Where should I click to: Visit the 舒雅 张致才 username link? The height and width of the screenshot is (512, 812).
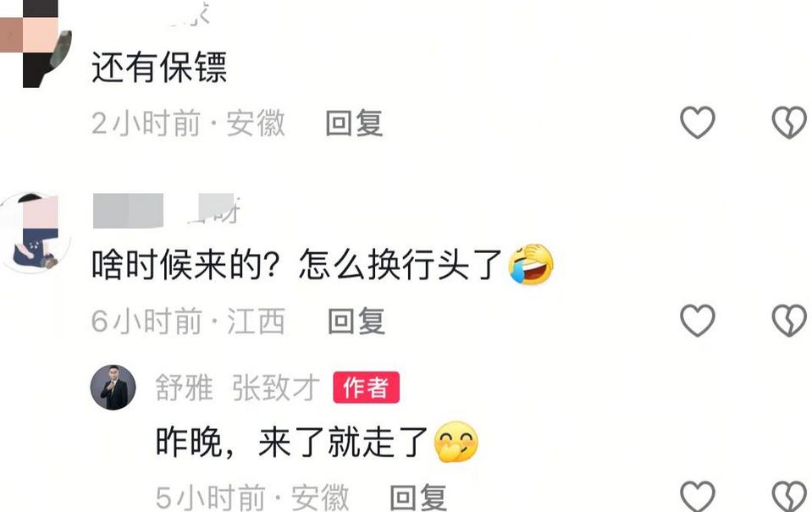[237, 388]
